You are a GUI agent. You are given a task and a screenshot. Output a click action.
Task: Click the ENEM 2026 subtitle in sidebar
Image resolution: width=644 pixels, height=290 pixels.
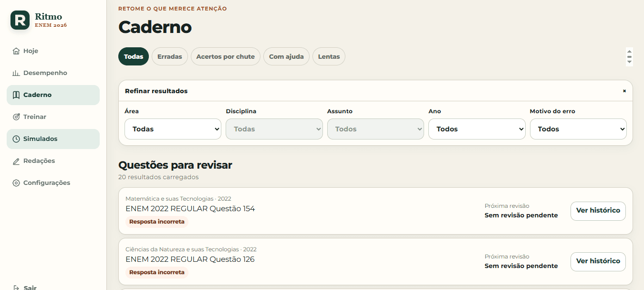coord(51,25)
